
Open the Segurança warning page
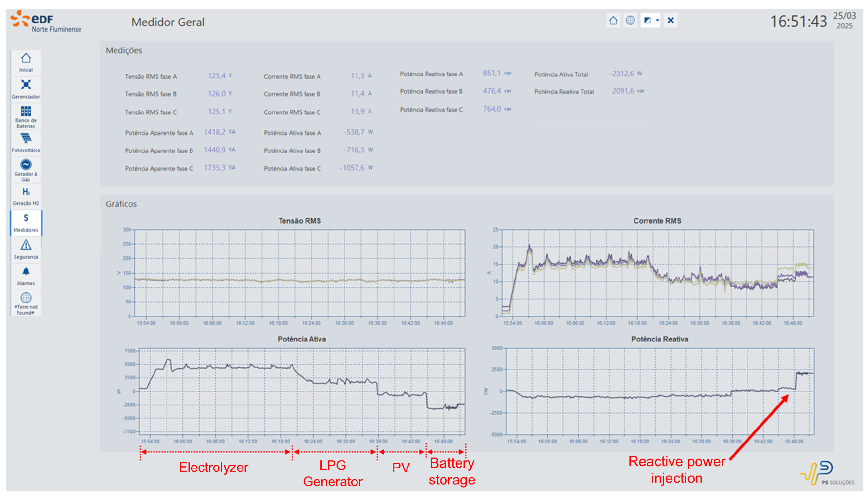(x=26, y=249)
